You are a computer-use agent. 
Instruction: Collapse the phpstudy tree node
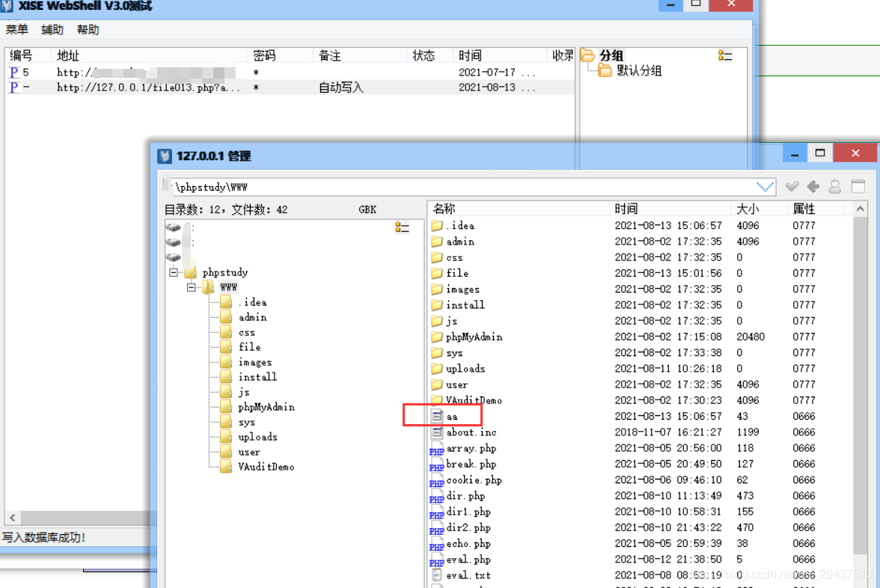pyautogui.click(x=174, y=272)
